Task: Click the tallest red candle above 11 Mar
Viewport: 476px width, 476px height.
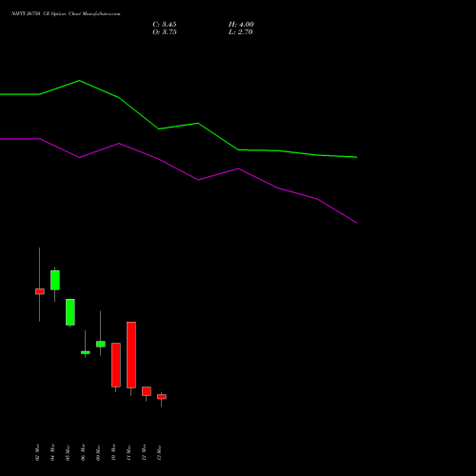Action: tap(131, 355)
